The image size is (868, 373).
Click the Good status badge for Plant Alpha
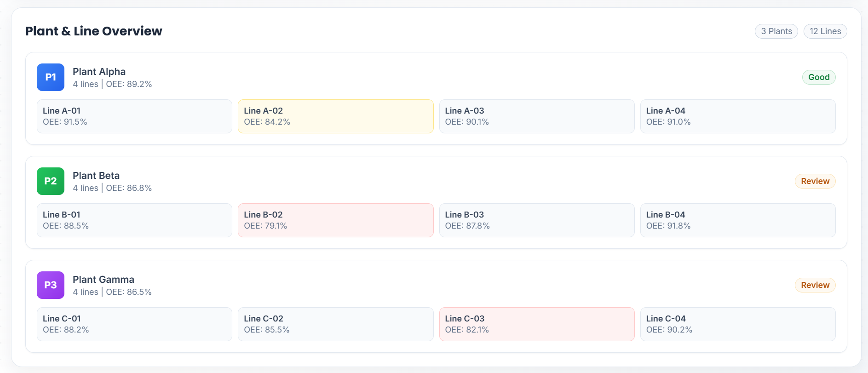click(818, 77)
